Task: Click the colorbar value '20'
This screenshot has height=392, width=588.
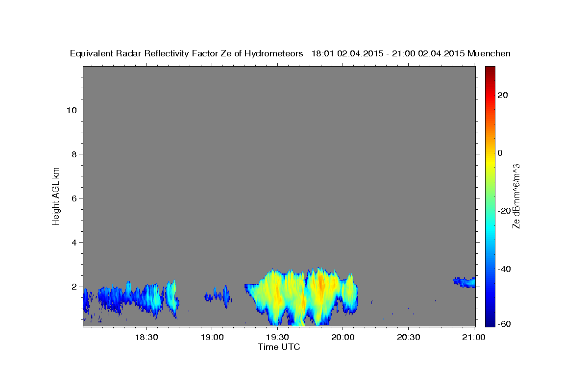Action: pos(503,95)
